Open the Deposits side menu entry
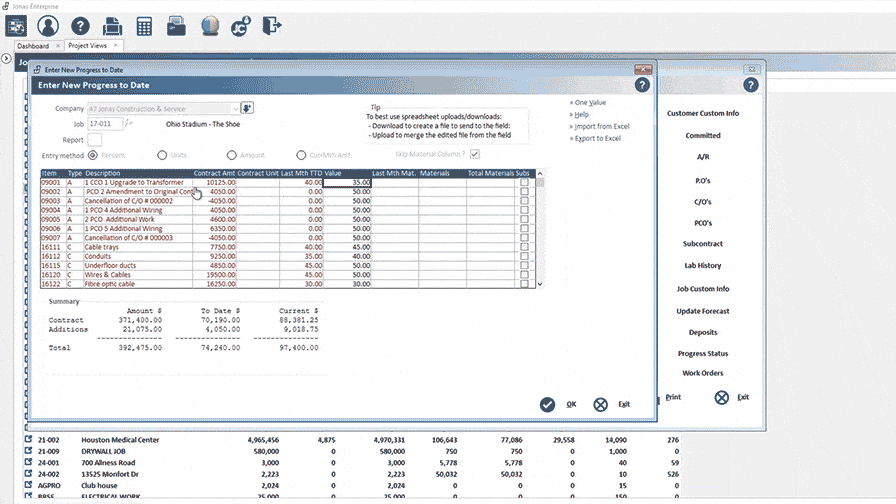 coord(703,332)
